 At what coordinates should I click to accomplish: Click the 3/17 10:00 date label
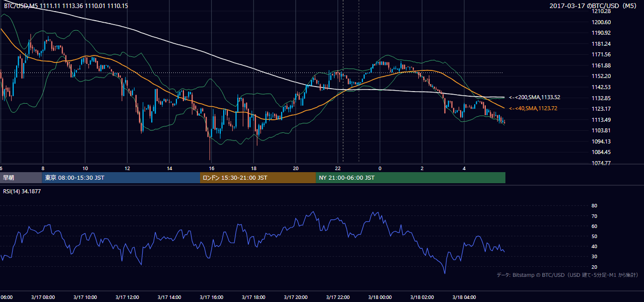pos(85,297)
